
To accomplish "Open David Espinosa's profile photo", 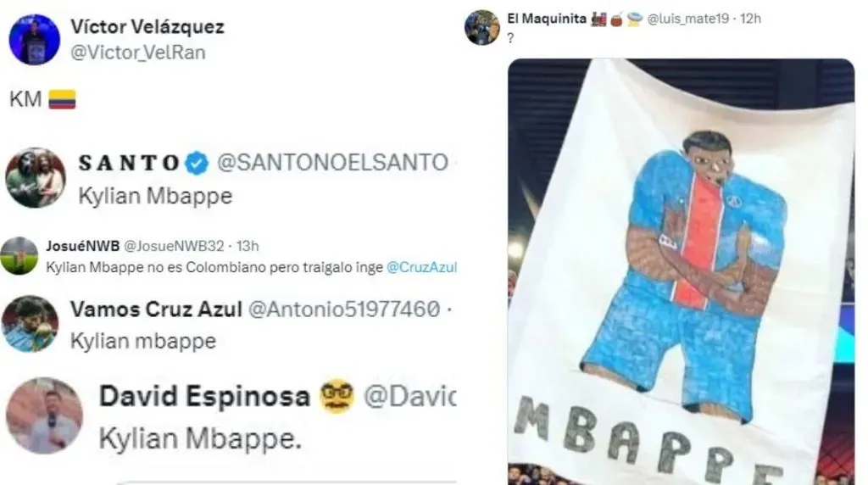I will [44, 415].
